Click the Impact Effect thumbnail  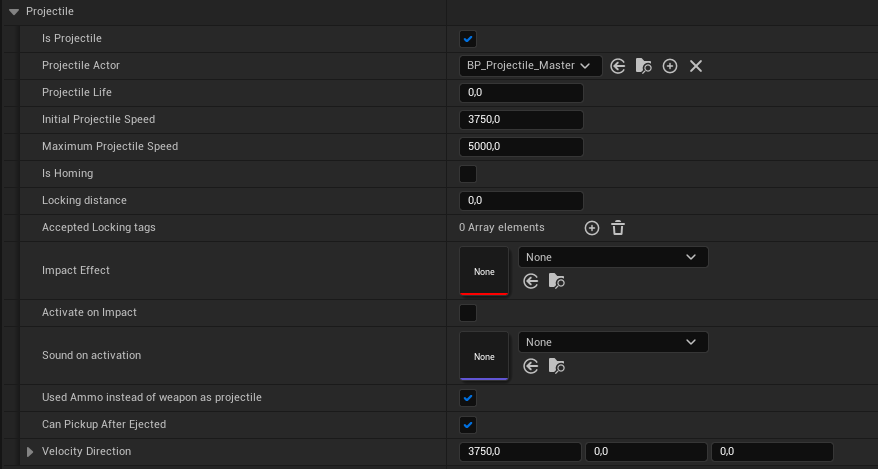click(x=484, y=271)
